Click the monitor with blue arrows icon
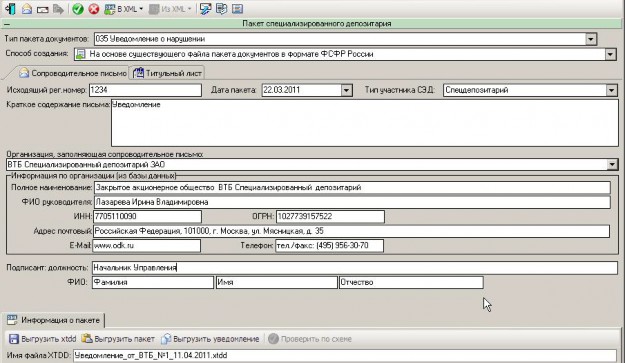 point(206,9)
